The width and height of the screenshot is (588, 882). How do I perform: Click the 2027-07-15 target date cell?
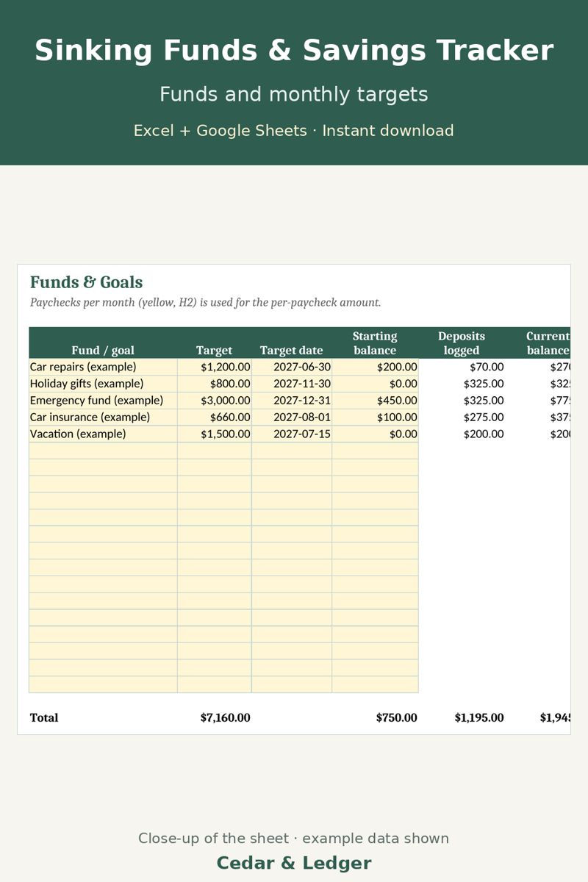[292, 434]
